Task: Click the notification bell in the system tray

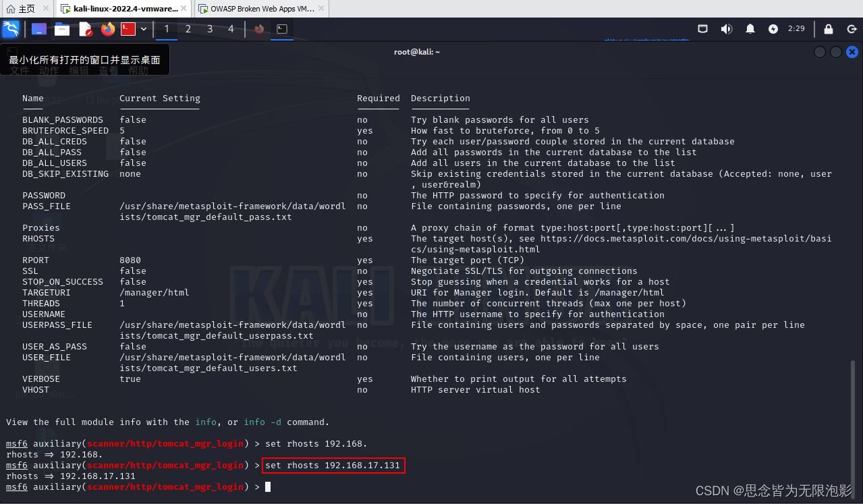Action: (x=750, y=28)
